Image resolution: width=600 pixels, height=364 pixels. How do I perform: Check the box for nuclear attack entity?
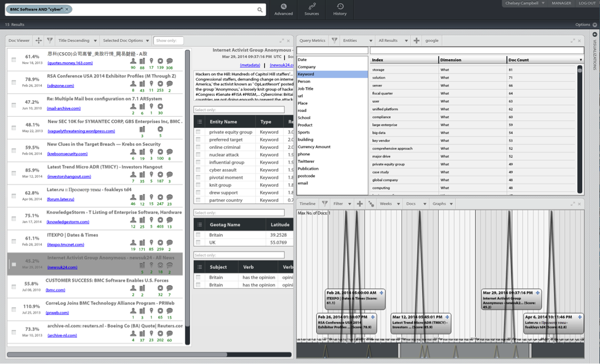pos(198,154)
